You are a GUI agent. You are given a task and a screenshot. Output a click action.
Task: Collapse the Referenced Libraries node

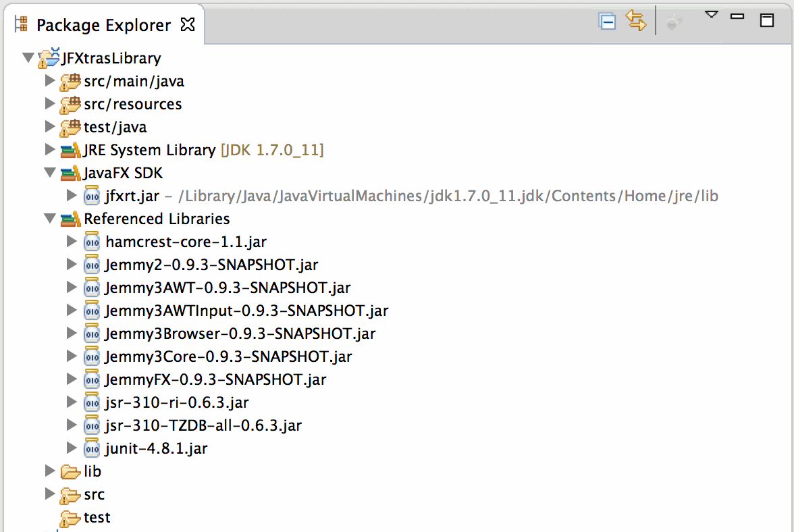pyautogui.click(x=49, y=219)
